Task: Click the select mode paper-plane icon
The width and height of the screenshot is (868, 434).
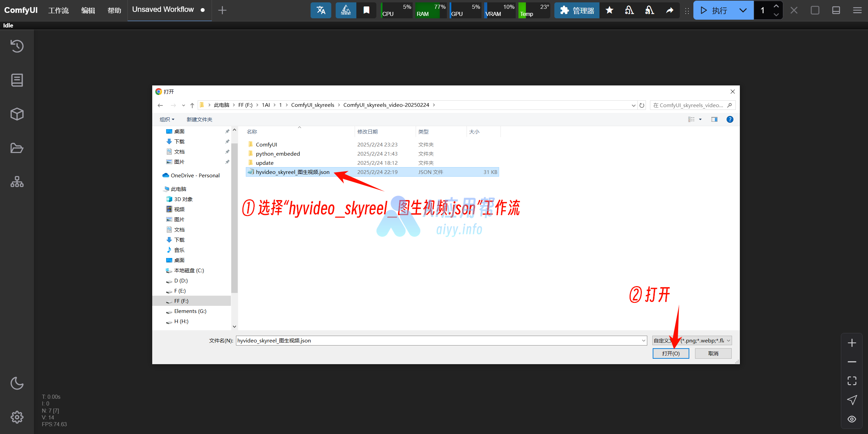Action: click(x=852, y=400)
